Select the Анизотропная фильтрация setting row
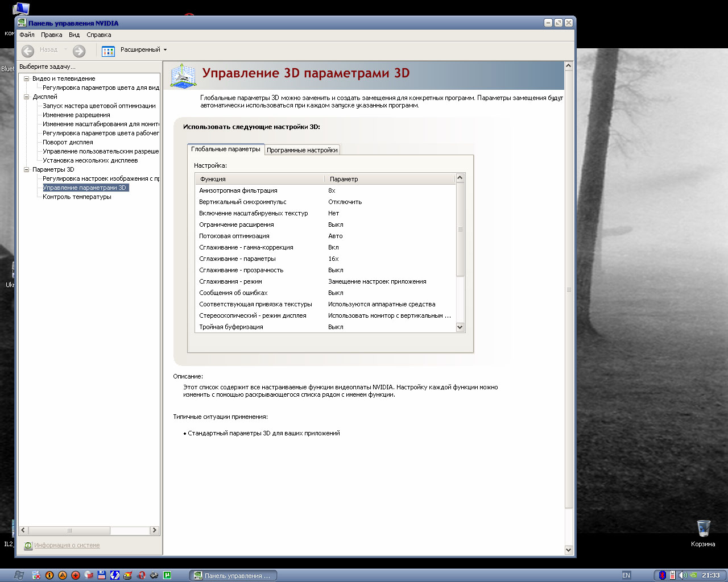This screenshot has width=728, height=582. click(325, 190)
